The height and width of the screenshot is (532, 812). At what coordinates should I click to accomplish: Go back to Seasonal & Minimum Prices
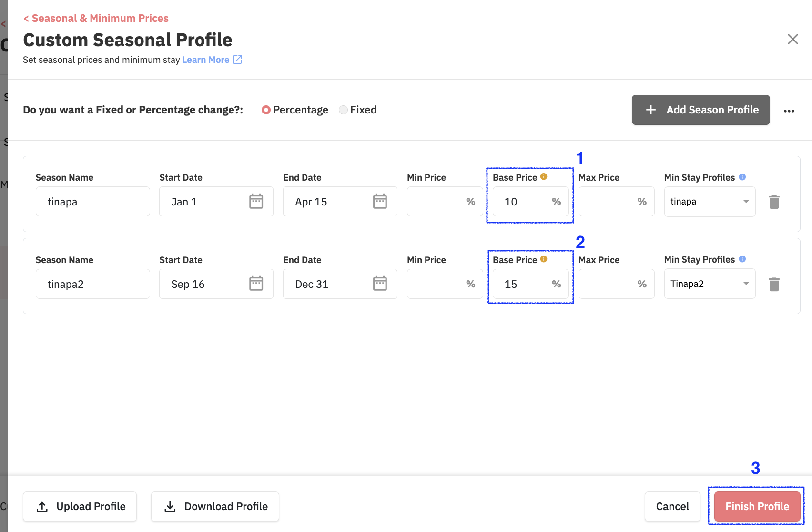point(96,18)
